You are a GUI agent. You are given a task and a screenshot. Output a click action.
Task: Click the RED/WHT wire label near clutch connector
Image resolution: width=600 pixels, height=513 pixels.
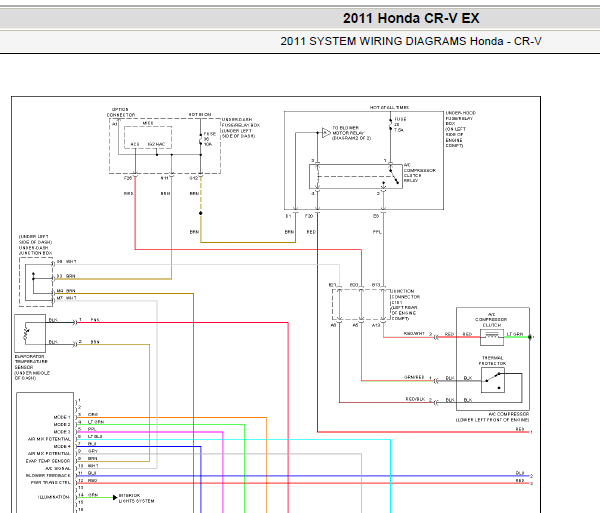(x=414, y=334)
